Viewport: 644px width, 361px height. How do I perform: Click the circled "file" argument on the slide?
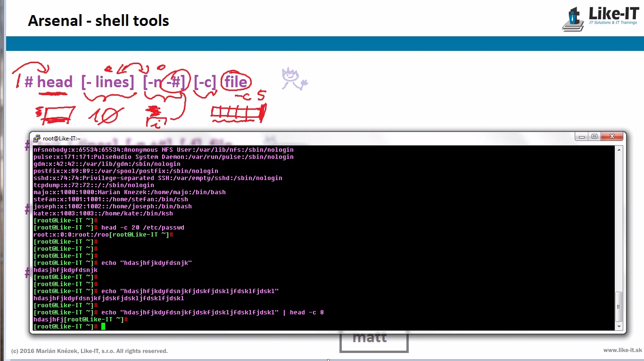point(236,82)
